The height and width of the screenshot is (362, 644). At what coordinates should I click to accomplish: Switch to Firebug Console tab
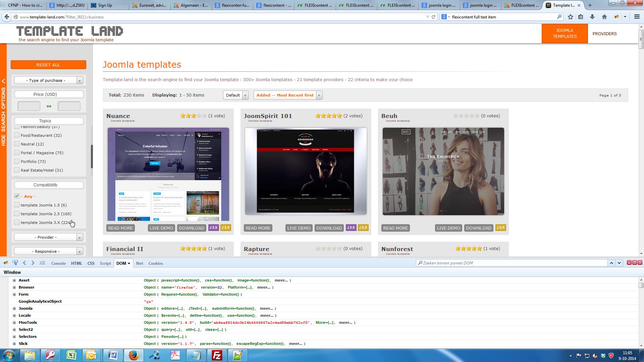coord(58,263)
